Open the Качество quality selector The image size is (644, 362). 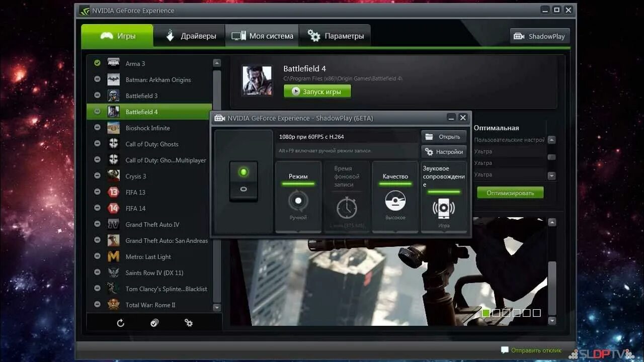[395, 197]
